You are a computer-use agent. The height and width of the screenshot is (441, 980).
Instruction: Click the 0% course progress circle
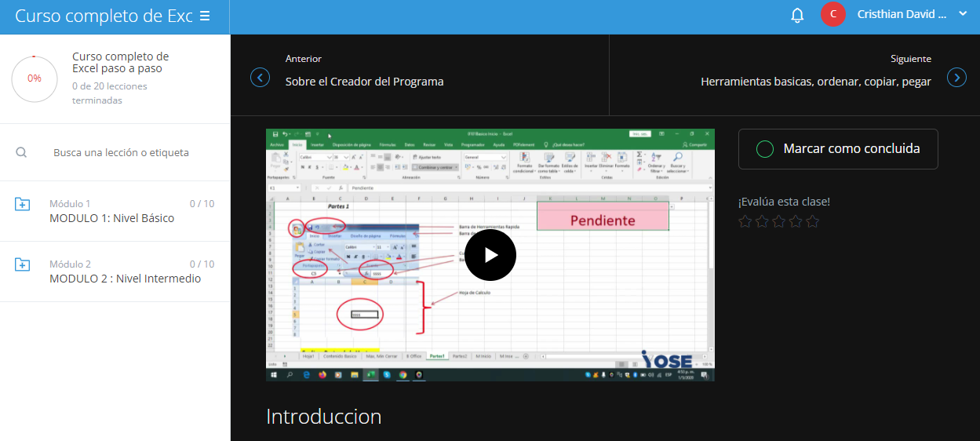click(35, 78)
